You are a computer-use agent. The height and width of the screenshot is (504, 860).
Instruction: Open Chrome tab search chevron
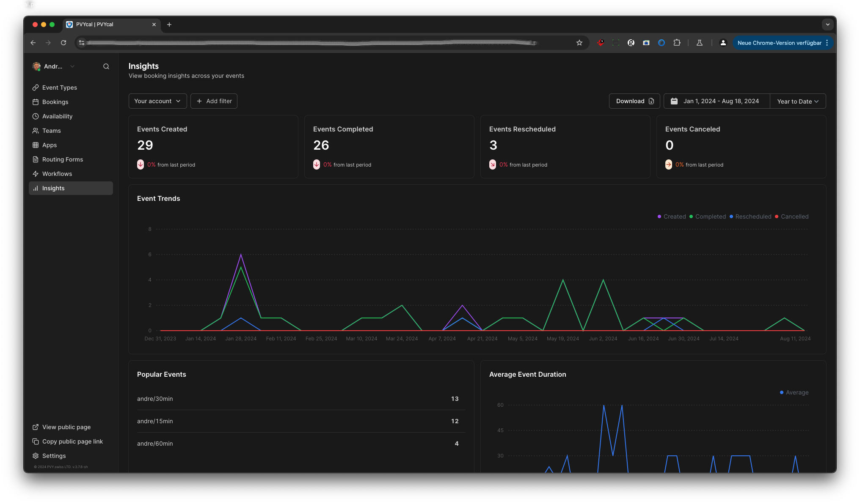[x=828, y=25]
